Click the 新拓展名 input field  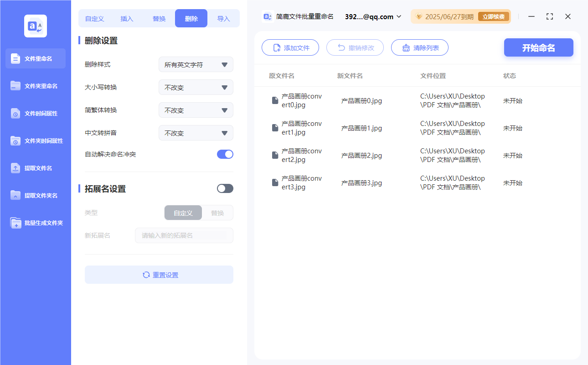click(184, 235)
